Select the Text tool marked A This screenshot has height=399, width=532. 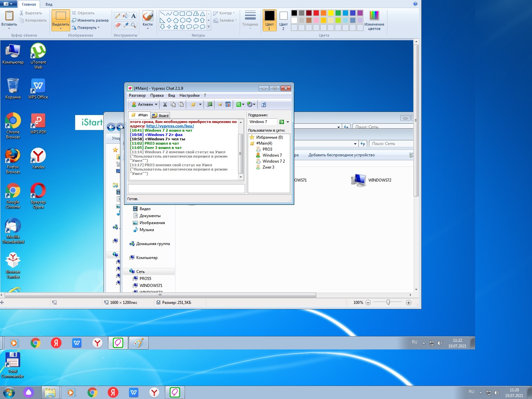click(x=133, y=16)
